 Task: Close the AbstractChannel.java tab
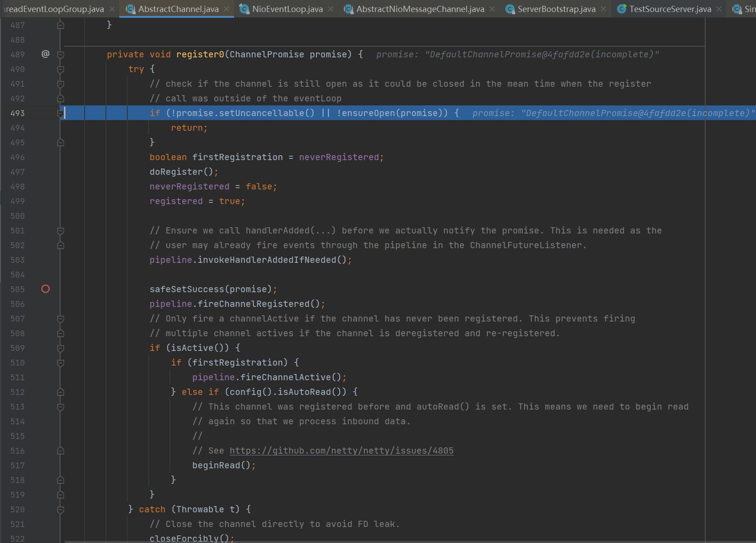227,9
